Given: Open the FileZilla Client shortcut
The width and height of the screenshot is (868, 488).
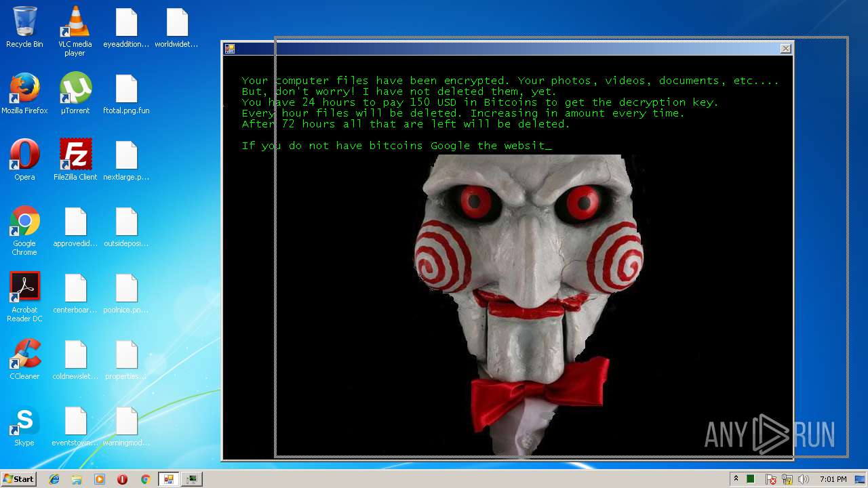Looking at the screenshot, I should pos(75,160).
